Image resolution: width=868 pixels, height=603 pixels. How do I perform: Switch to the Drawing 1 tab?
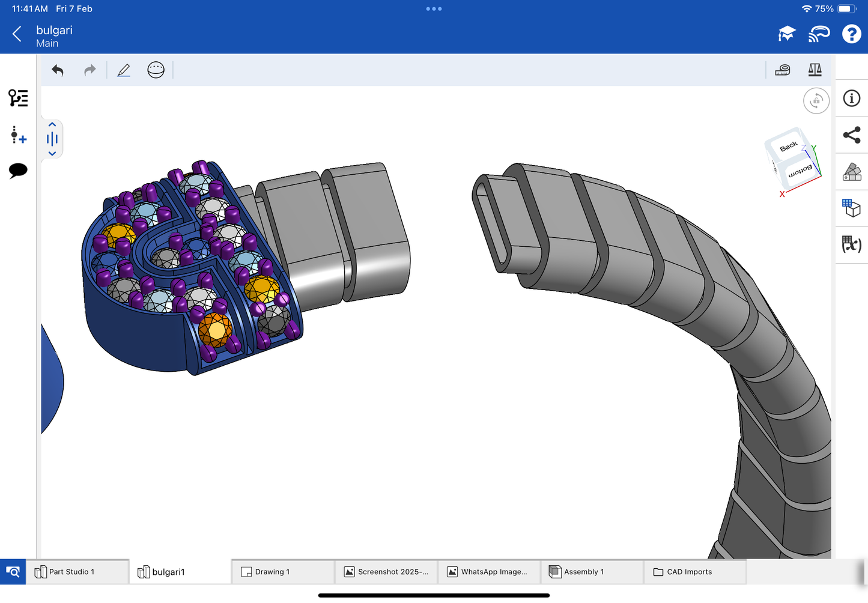tap(282, 572)
